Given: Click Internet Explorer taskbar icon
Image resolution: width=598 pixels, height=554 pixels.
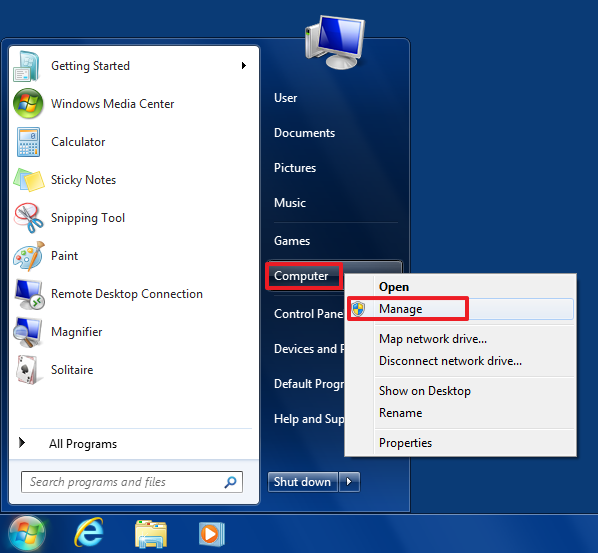Looking at the screenshot, I should [x=89, y=532].
